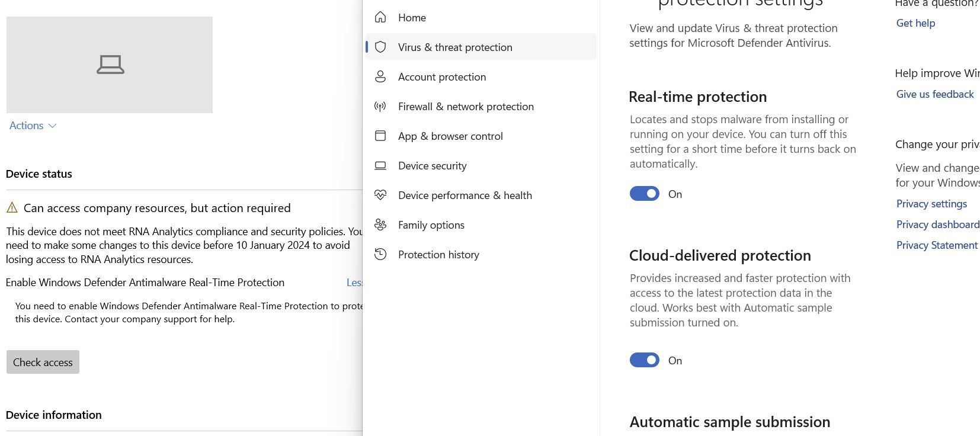This screenshot has height=436, width=980.
Task: Click the App & browser control window icon
Action: (380, 136)
